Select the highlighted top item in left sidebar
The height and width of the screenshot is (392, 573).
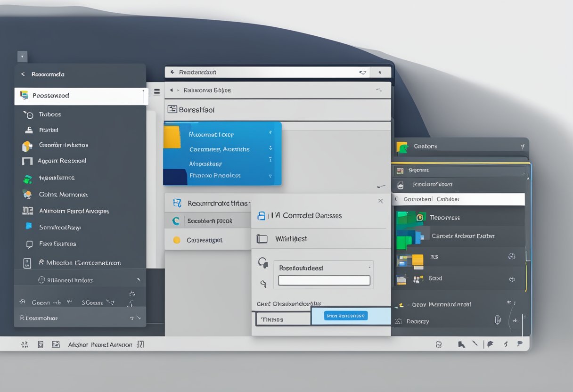(80, 96)
